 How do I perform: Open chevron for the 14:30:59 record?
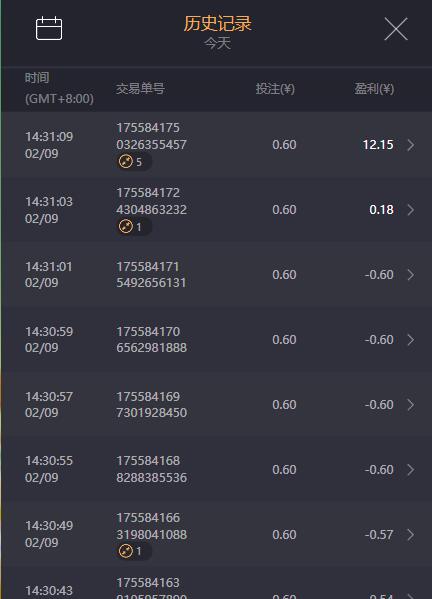point(411,340)
